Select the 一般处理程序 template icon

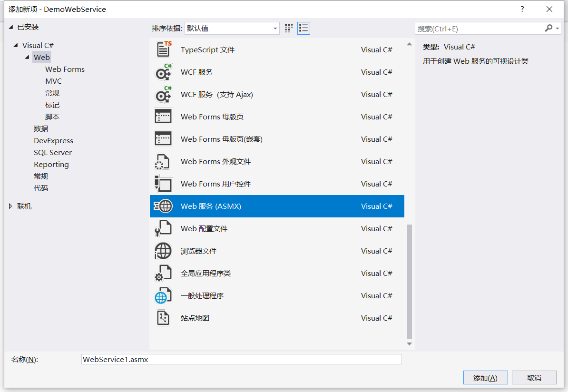[x=163, y=295]
